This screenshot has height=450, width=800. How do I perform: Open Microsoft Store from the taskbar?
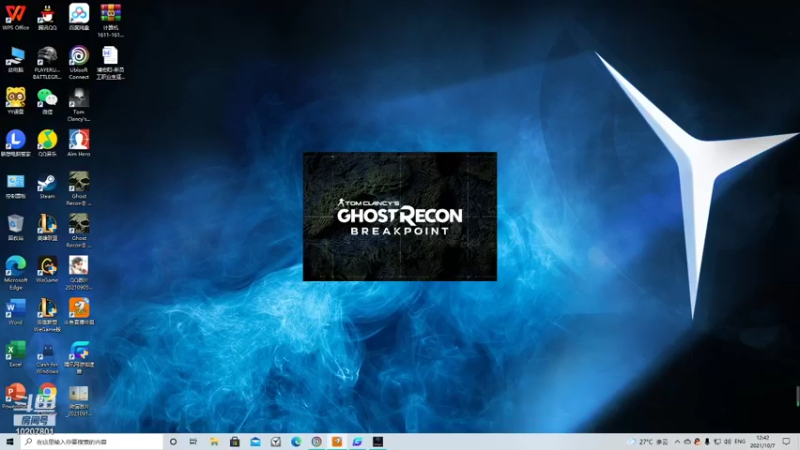[235, 441]
